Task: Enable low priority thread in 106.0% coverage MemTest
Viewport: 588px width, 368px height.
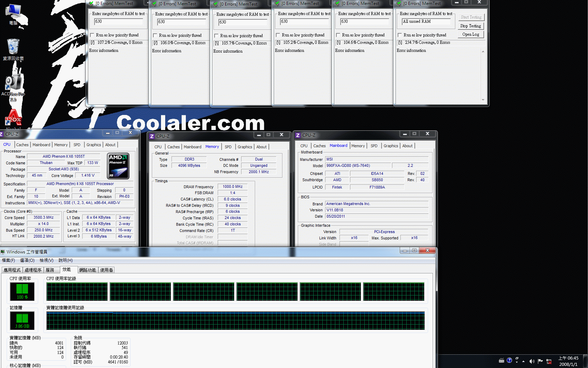Action: click(x=155, y=35)
